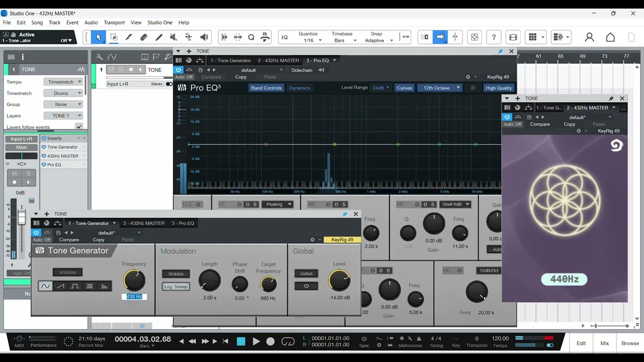Click the user account icon

(589, 37)
